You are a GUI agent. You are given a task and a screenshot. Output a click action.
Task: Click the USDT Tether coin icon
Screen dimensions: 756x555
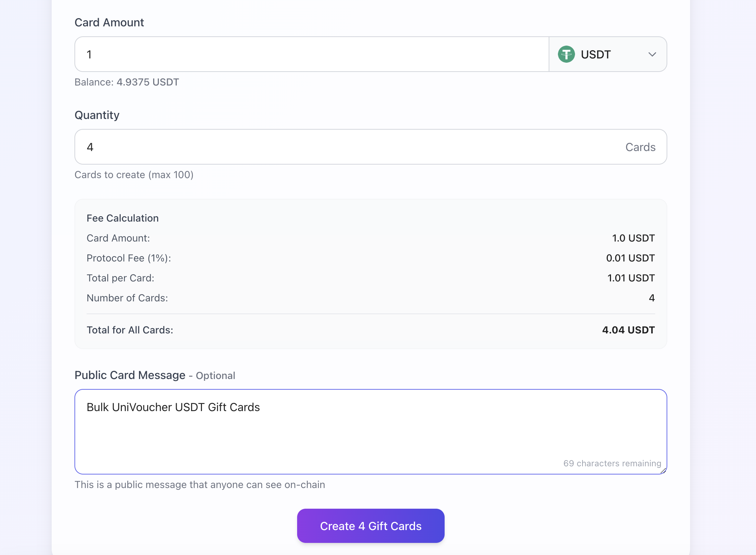(x=566, y=55)
